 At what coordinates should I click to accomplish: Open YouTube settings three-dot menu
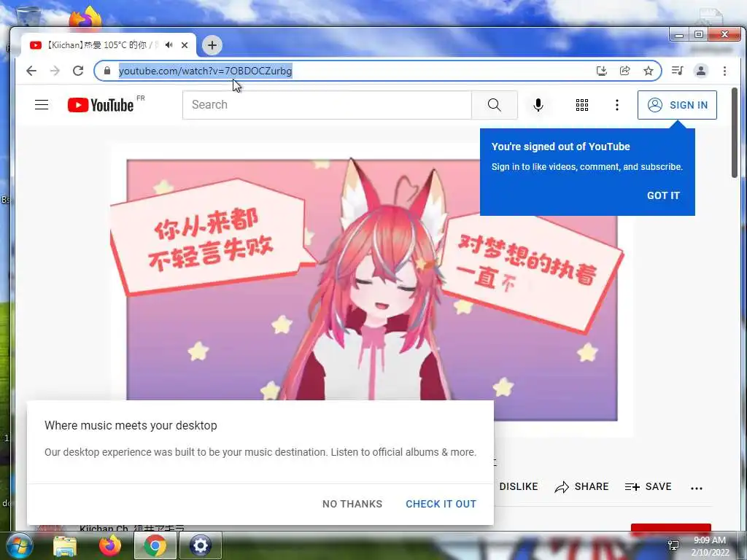[x=617, y=105]
